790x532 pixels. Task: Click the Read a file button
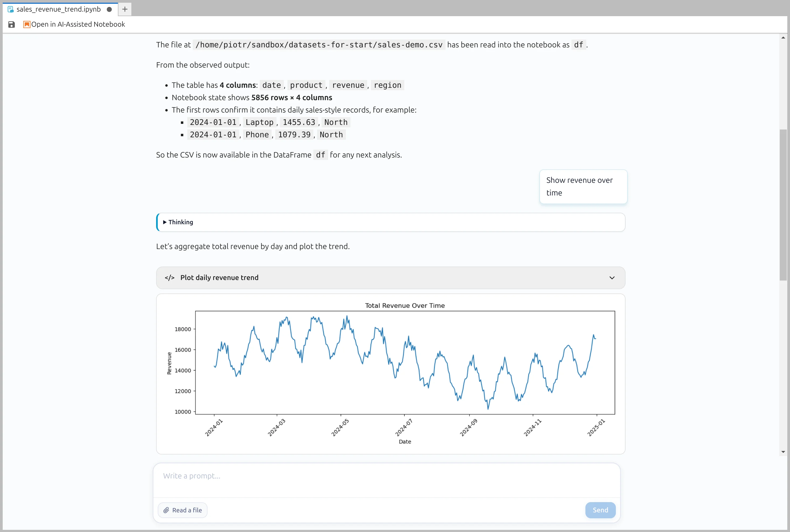(x=182, y=510)
